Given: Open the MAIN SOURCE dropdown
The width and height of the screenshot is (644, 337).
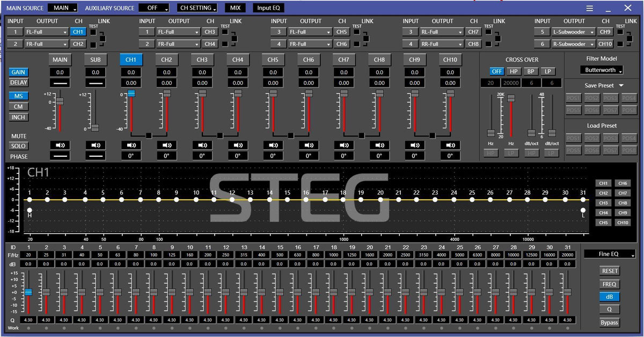Looking at the screenshot, I should pyautogui.click(x=63, y=8).
